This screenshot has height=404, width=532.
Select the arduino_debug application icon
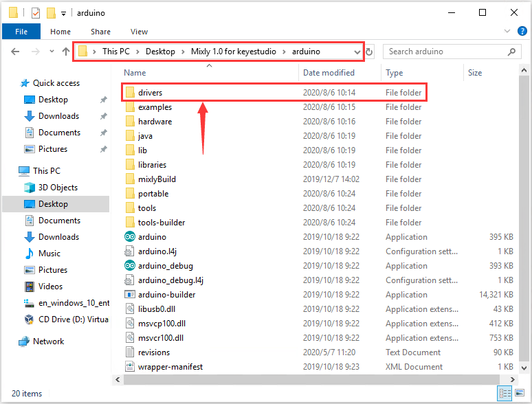pyautogui.click(x=131, y=266)
